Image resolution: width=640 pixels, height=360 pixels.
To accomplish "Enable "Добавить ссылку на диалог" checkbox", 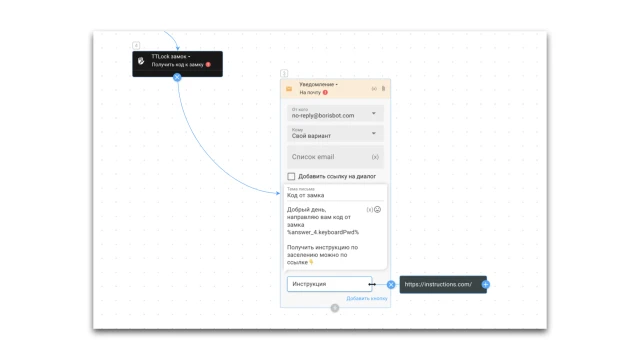I will 291,176.
